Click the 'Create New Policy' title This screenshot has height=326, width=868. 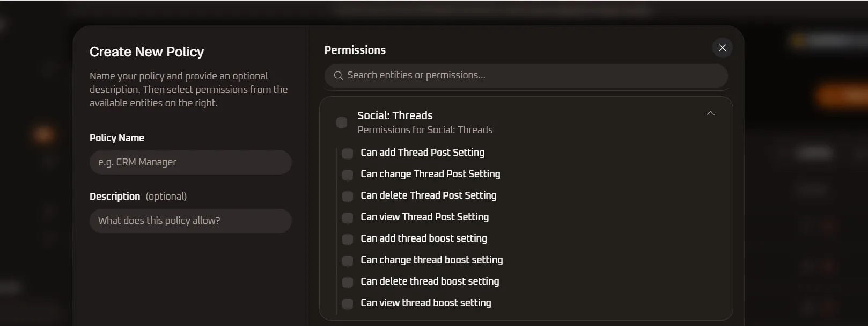click(146, 52)
